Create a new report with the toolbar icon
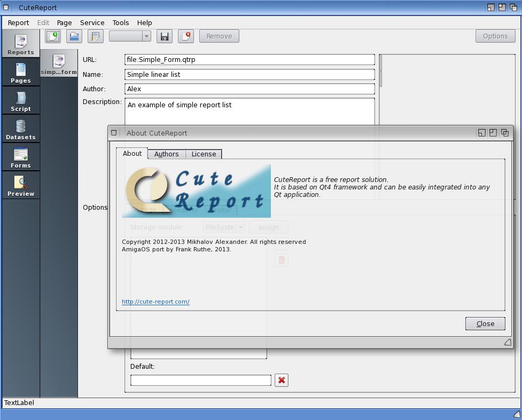 click(x=53, y=36)
